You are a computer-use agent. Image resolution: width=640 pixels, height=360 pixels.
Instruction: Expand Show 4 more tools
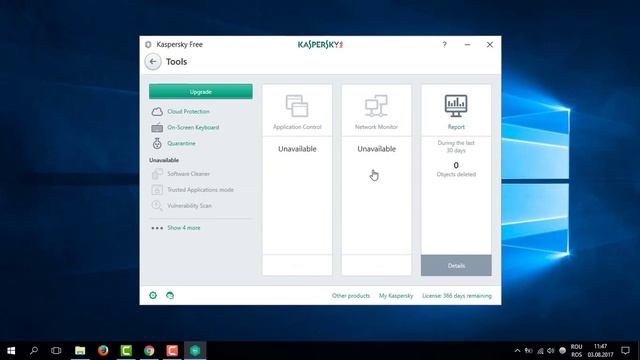click(x=184, y=228)
